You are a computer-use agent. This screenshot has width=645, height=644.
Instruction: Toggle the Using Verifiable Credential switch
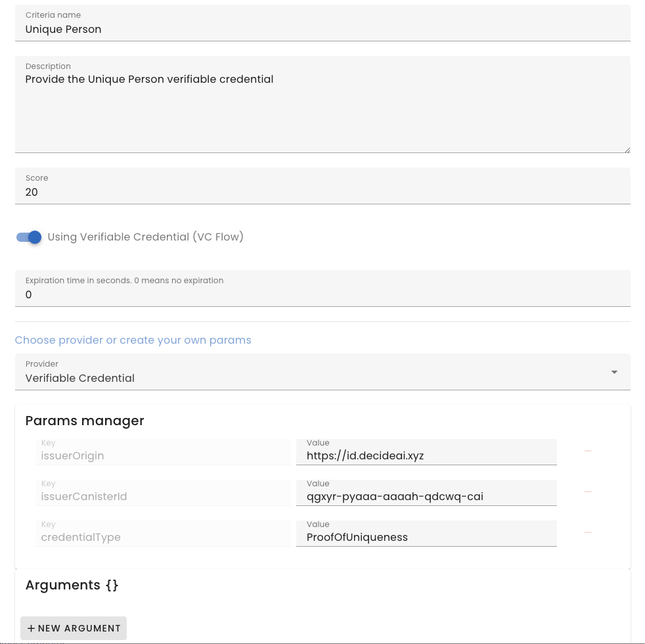click(30, 237)
